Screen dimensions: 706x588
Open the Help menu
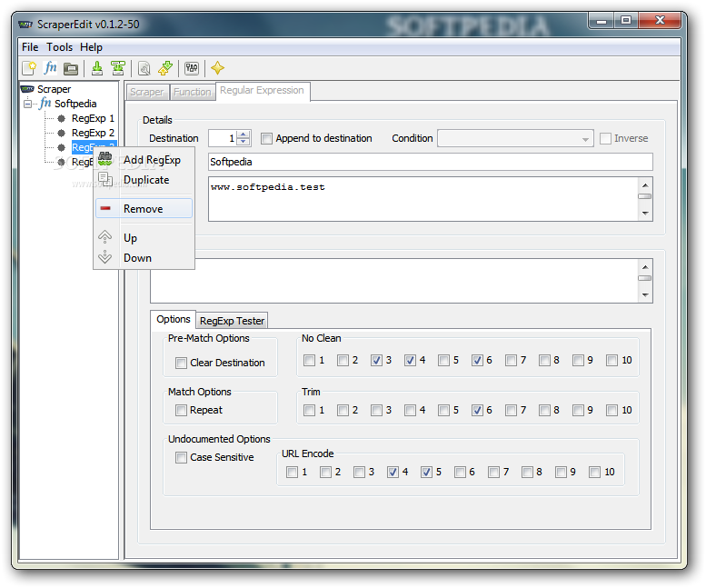(92, 47)
